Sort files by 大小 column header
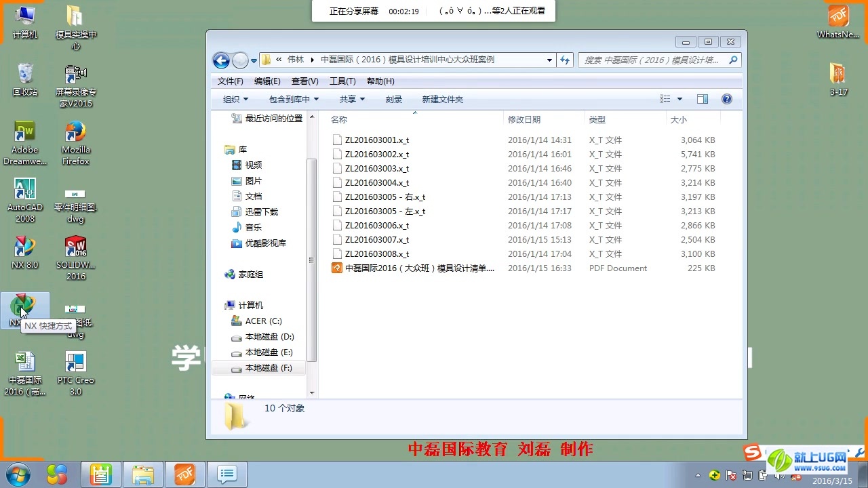The height and width of the screenshot is (488, 868). pyautogui.click(x=693, y=119)
